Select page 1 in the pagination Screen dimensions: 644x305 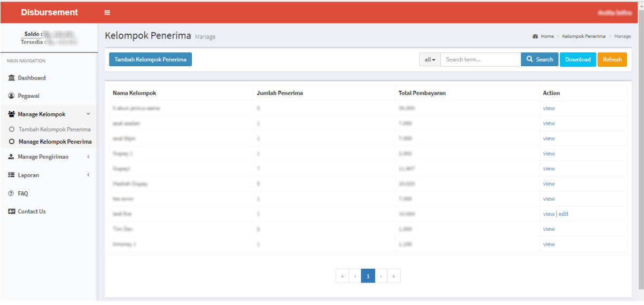pyautogui.click(x=368, y=276)
